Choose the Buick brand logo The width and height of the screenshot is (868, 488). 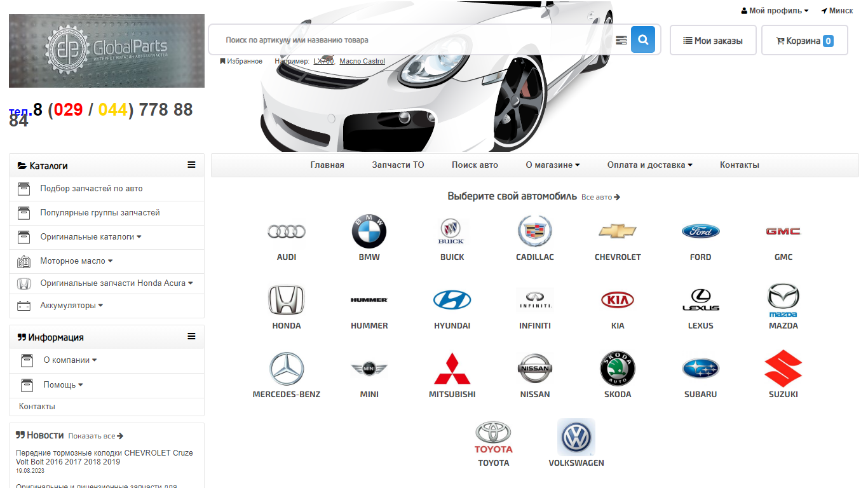pos(452,231)
